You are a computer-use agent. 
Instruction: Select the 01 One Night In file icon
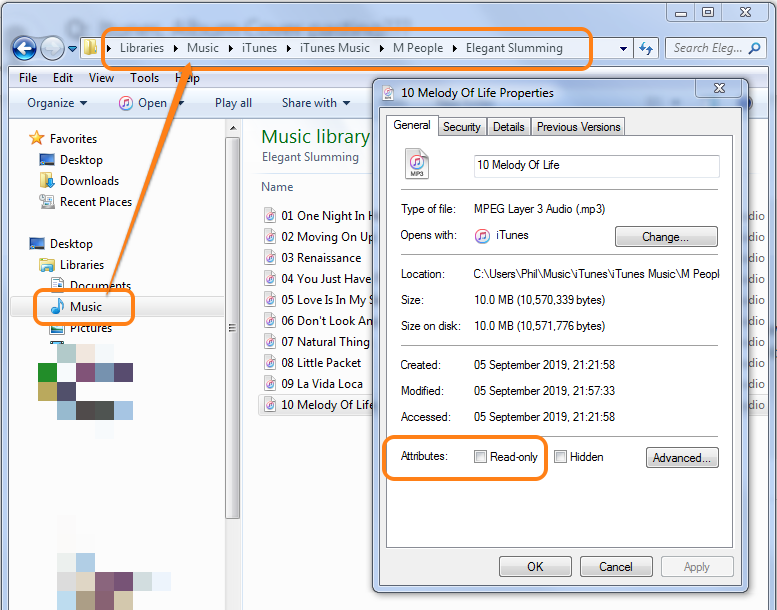pyautogui.click(x=270, y=215)
